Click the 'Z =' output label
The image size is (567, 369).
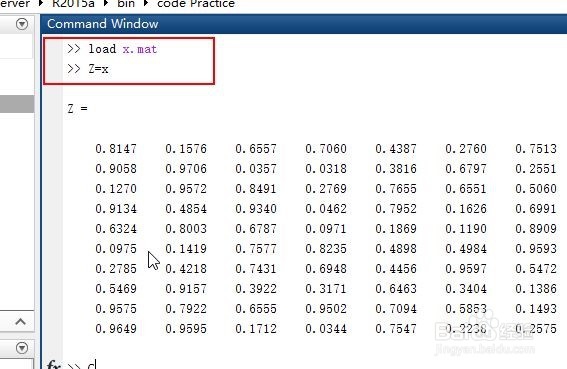pos(77,108)
